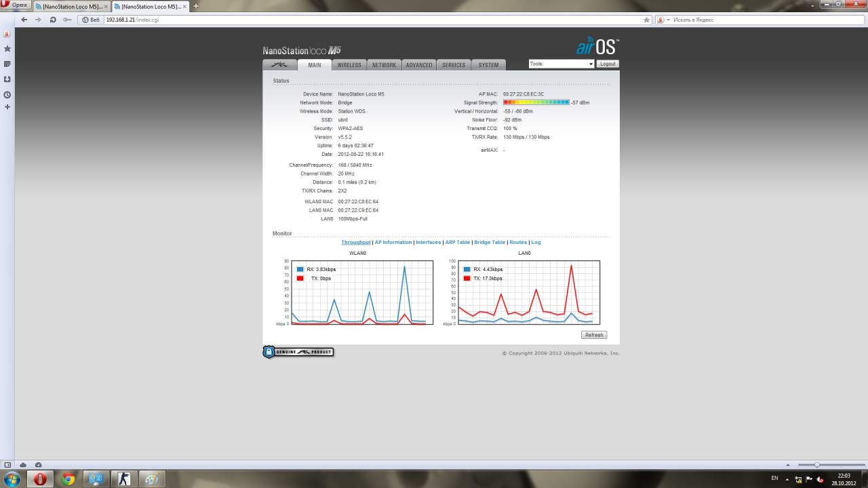868x488 pixels.
Task: Focus the address bar showing 192.168.1.21
Action: (x=366, y=20)
